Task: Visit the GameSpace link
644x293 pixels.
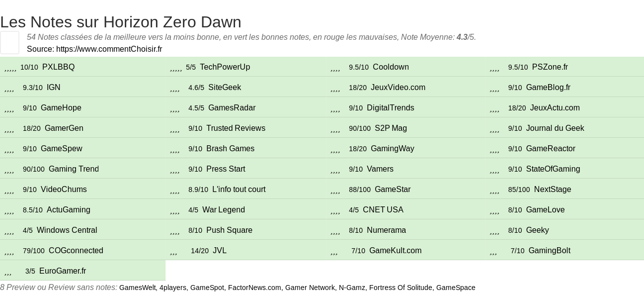Action: [x=456, y=288]
